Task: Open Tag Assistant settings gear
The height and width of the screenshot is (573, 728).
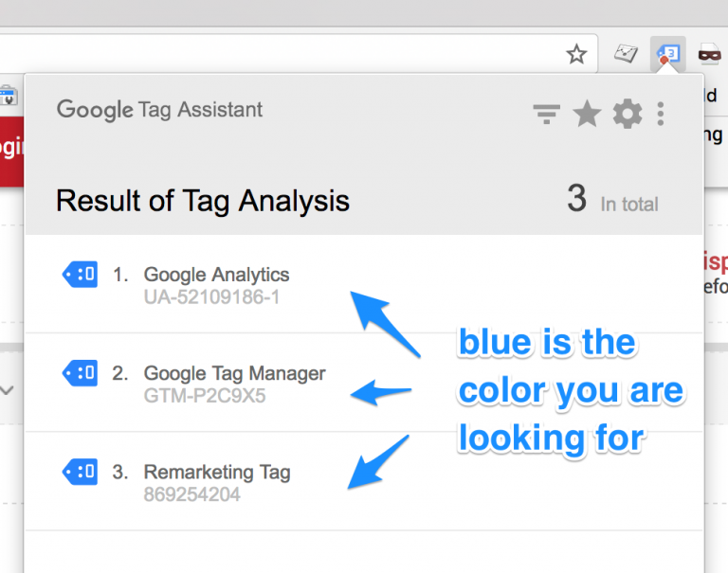Action: [x=627, y=115]
